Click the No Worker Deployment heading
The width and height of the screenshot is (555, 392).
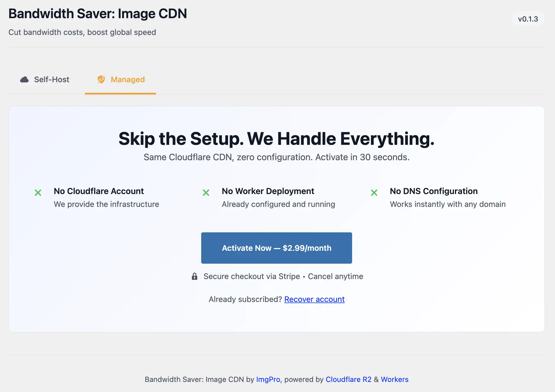268,191
